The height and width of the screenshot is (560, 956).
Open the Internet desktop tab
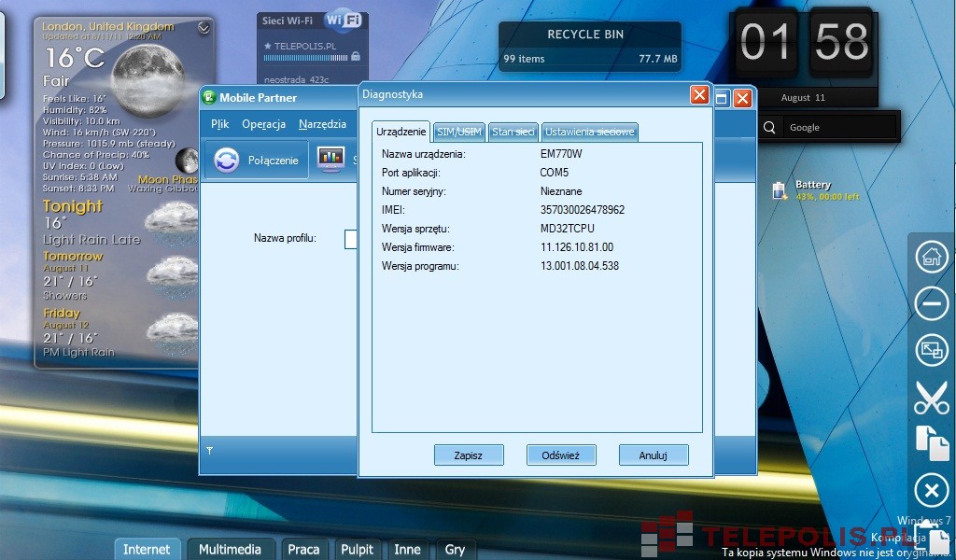147,549
